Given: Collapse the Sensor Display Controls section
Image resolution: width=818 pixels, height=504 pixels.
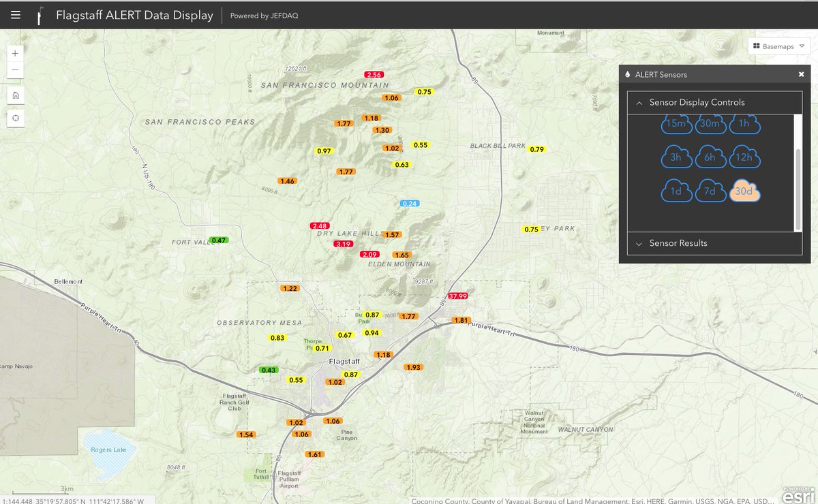Looking at the screenshot, I should [x=639, y=102].
